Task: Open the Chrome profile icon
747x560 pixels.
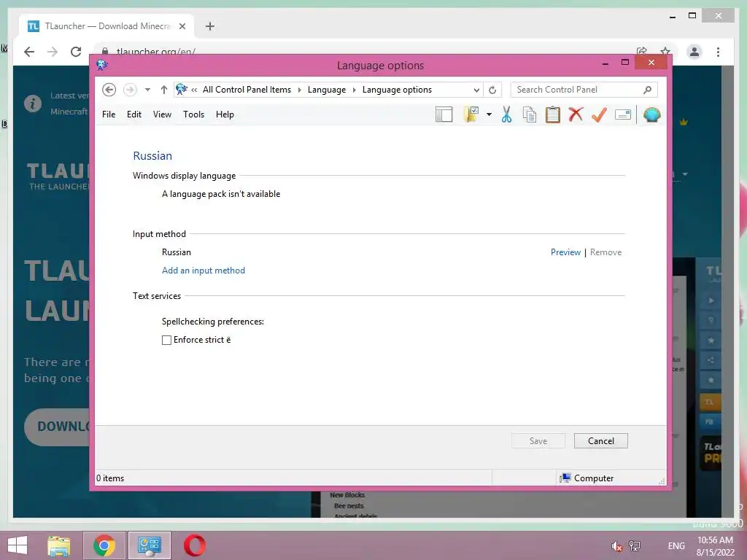Action: click(694, 52)
